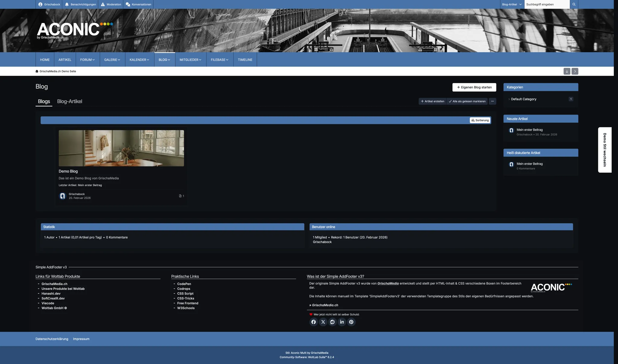Open GrischaMedia.ch Woltlab product link
The image size is (618, 364).
point(54,284)
